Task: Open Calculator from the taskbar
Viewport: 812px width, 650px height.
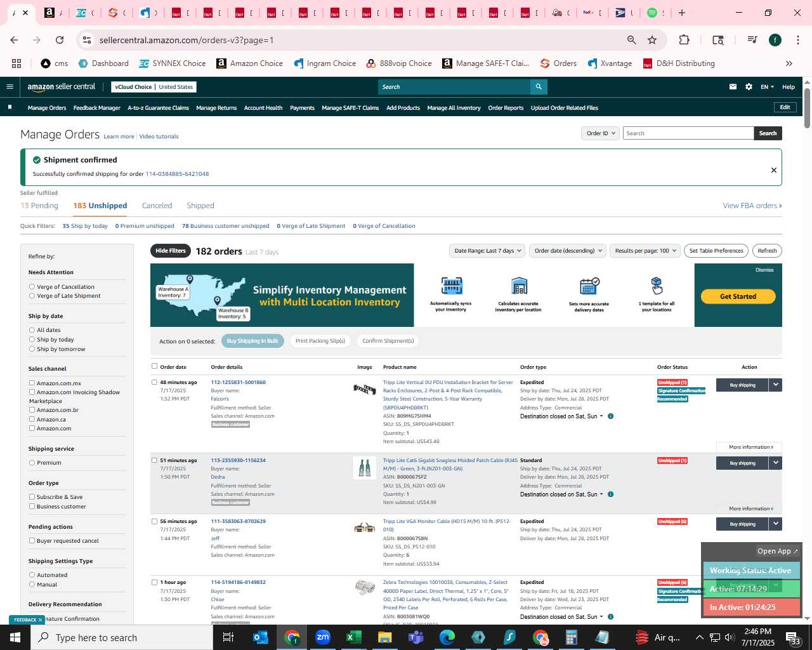Action: 572,637
